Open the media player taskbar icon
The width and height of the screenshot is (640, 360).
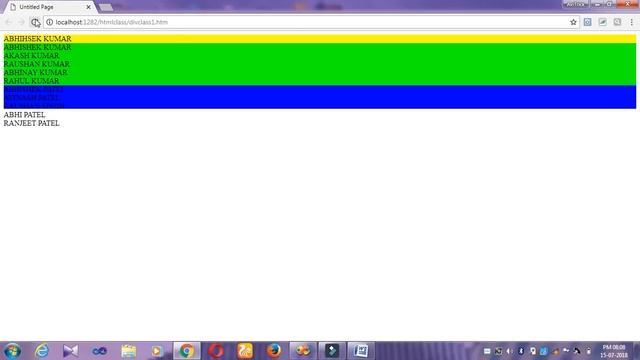[157, 351]
